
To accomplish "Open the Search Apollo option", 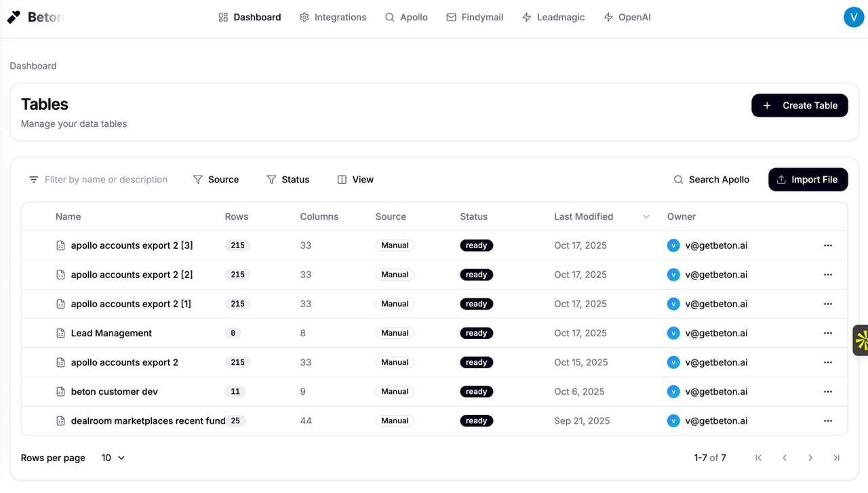I will pyautogui.click(x=711, y=179).
